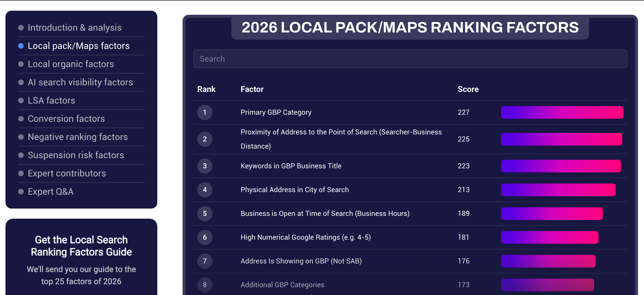Open AI search visibility factors
The height and width of the screenshot is (295, 644).
(x=80, y=82)
